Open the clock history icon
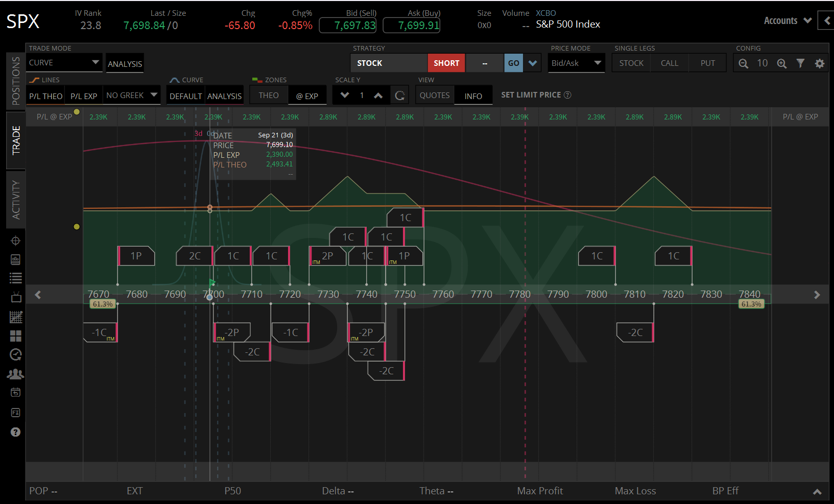The width and height of the screenshot is (834, 504). (16, 354)
